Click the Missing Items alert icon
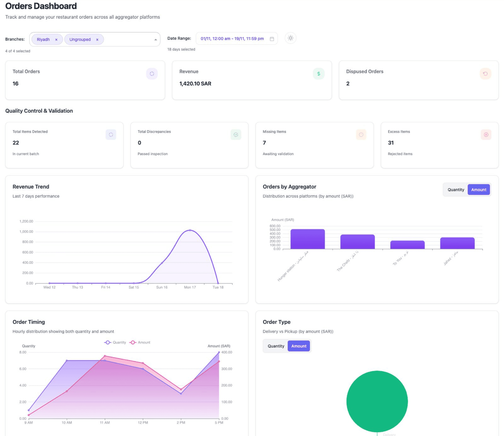Viewport: 504px width, 436px height. (x=361, y=135)
